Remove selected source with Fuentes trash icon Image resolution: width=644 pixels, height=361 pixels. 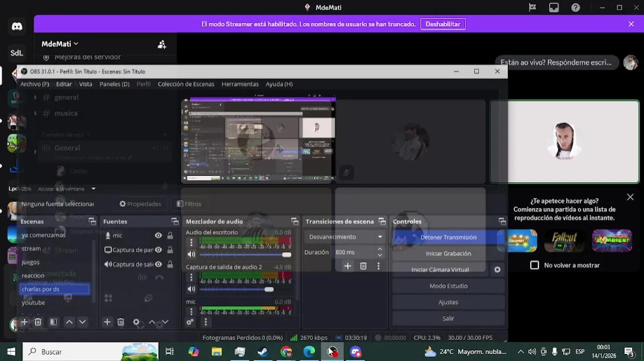click(120, 322)
